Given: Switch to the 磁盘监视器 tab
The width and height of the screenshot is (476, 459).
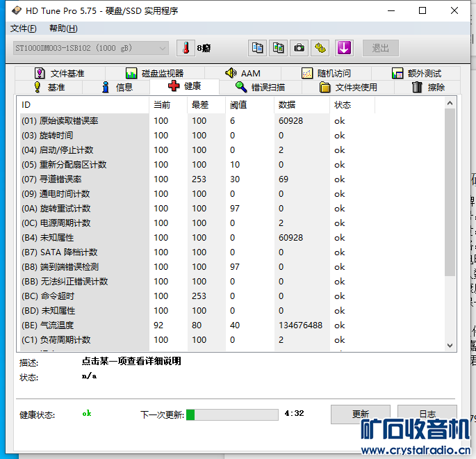Looking at the screenshot, I should [x=155, y=73].
